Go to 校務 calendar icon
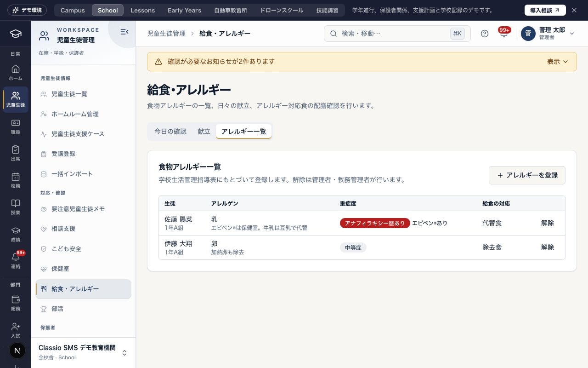 [15, 180]
